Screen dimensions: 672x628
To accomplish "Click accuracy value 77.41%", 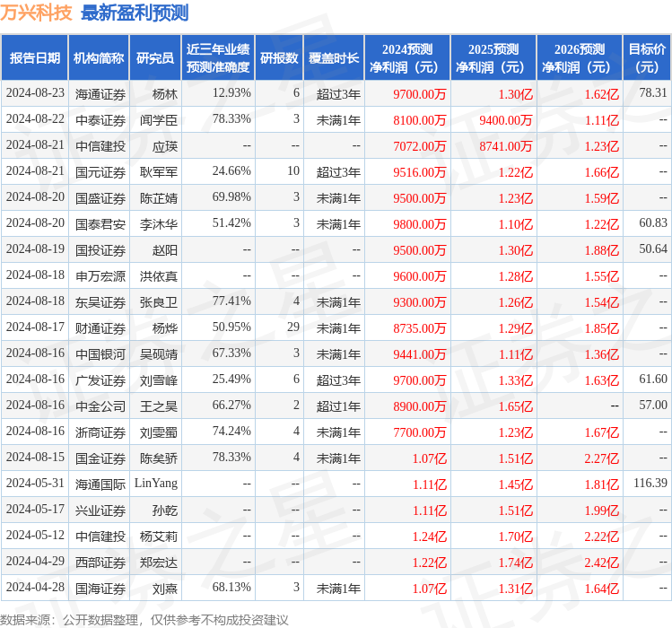I will (231, 301).
